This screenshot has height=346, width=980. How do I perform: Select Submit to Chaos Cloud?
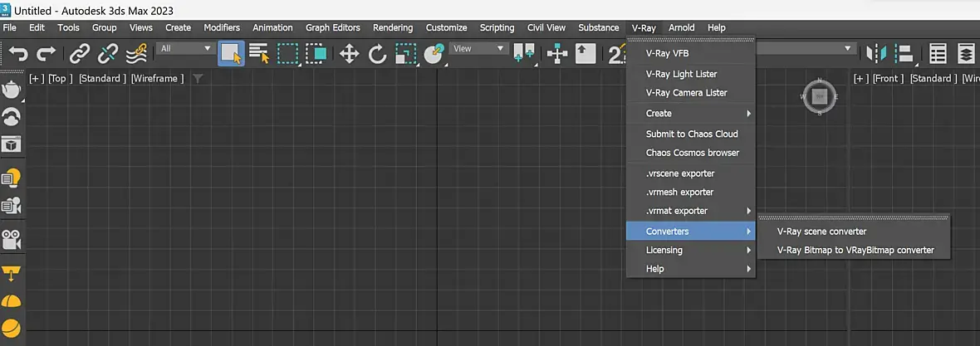pos(691,134)
